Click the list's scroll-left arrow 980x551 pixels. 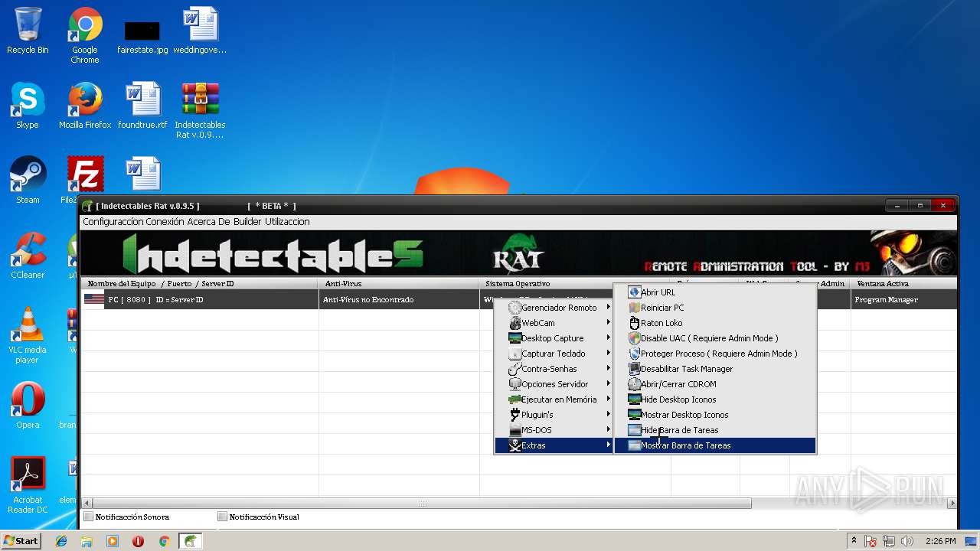[x=86, y=504]
